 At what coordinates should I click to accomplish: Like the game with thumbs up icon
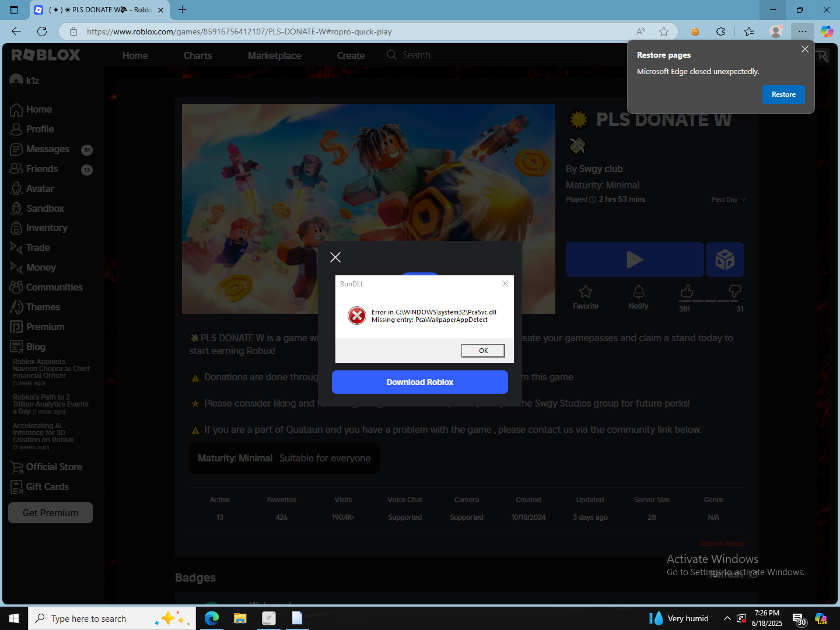click(x=687, y=290)
